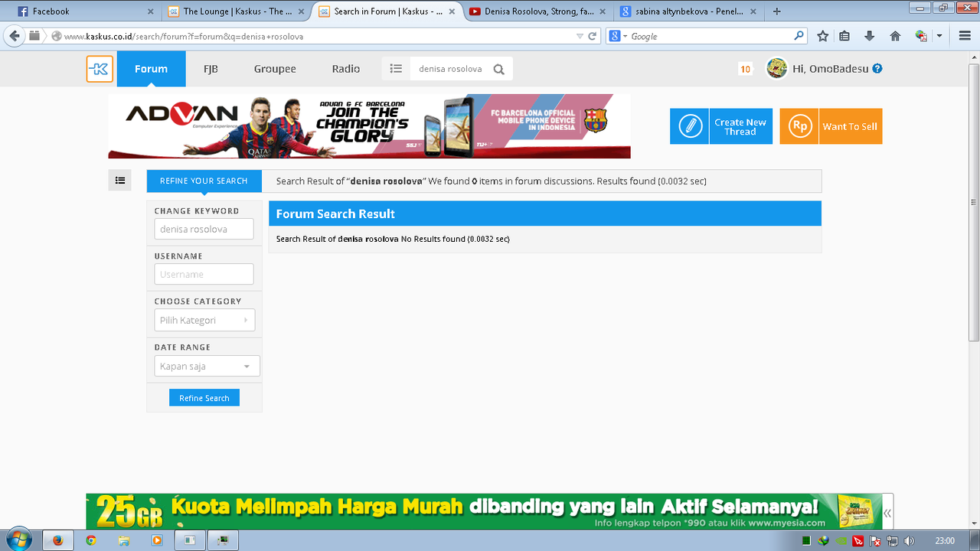980x551 pixels.
Task: Open the Hi, OmoBadesu user link
Action: 831,69
